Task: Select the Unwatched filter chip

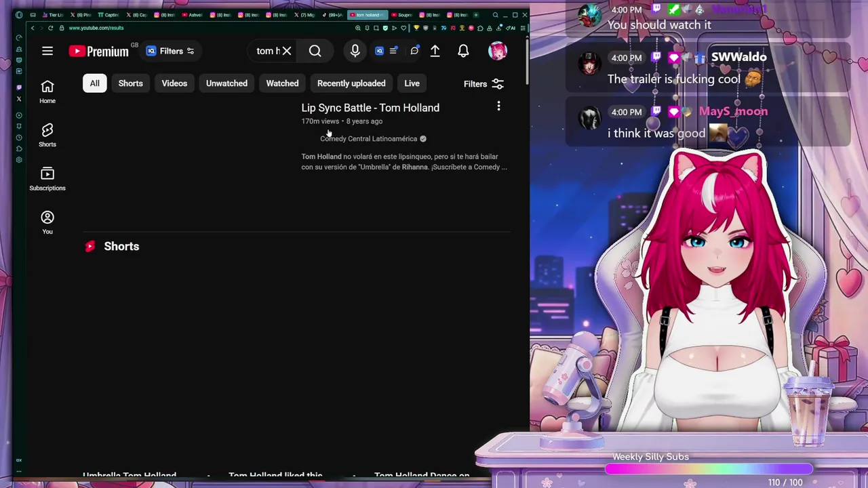Action: [226, 83]
